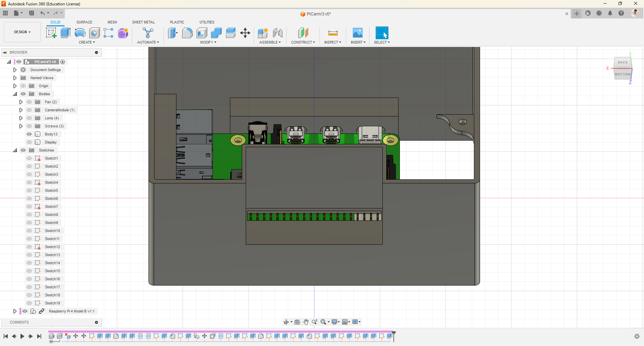Hide the Bodies folder
The height and width of the screenshot is (346, 644).
coord(23,94)
